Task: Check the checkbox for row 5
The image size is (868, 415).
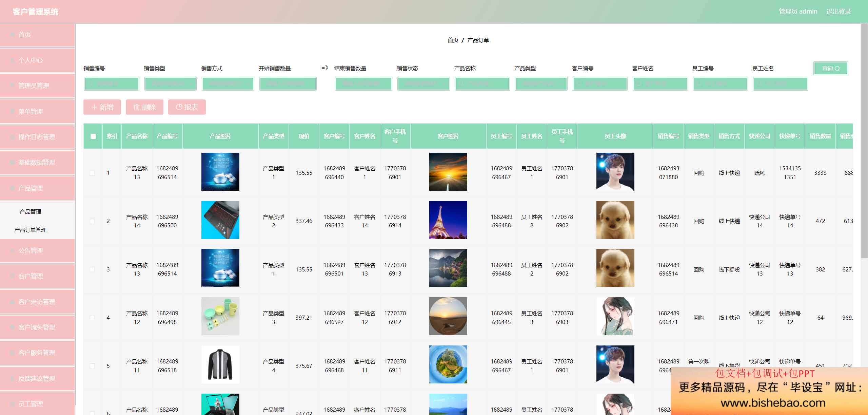Action: 92,366
